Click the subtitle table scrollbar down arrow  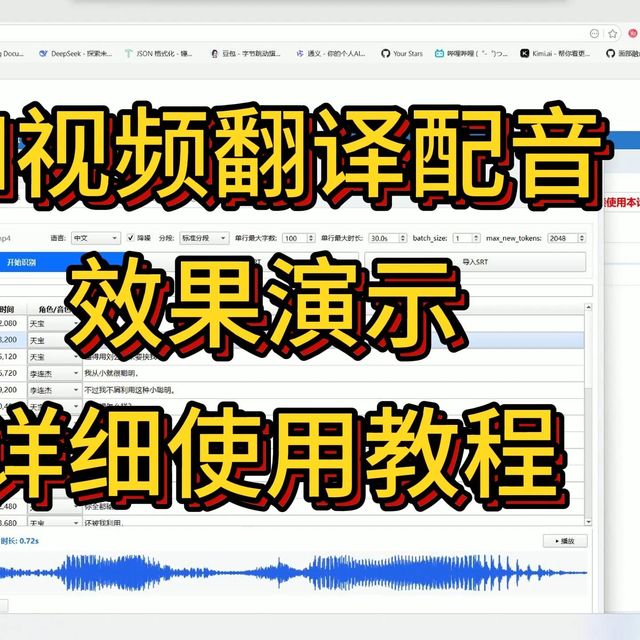pyautogui.click(x=588, y=522)
